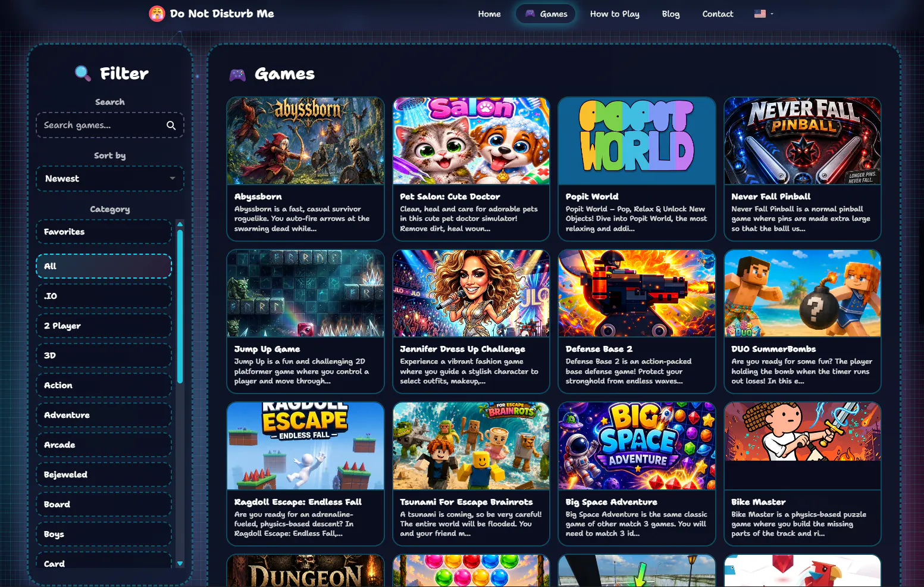
Task: Filter games by Arcade category
Action: 104,445
